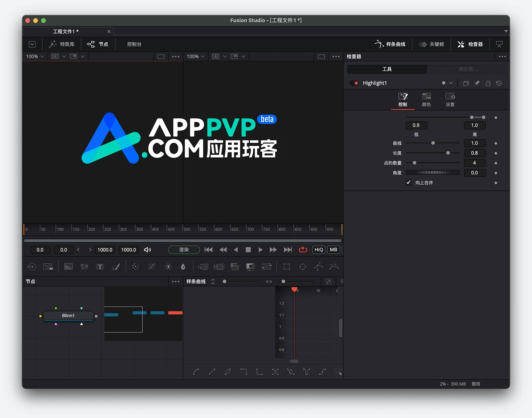This screenshot has width=532, height=418.
Task: Stop playback
Action: tap(248, 250)
